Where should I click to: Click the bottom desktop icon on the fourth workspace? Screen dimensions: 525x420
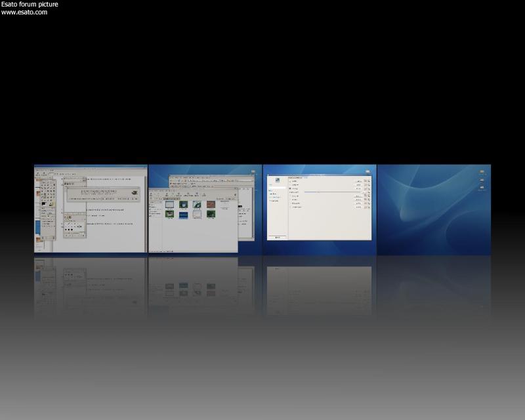(482, 187)
